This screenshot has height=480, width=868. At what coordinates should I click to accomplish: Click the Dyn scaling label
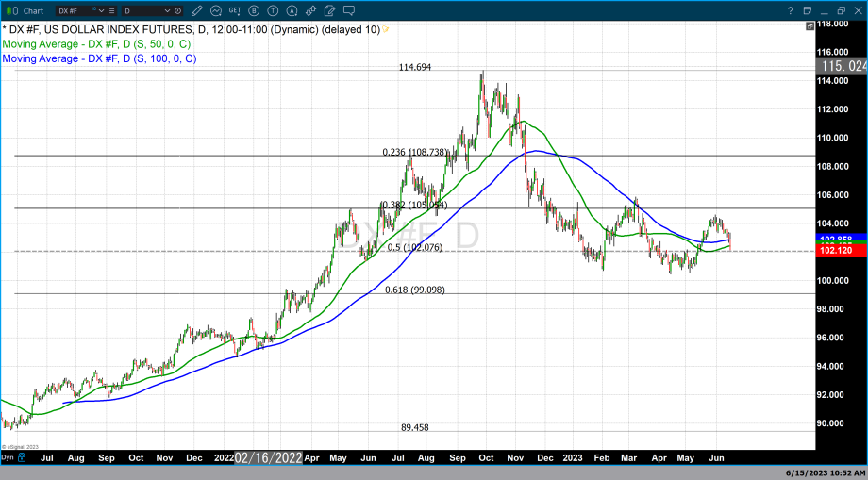pos(8,456)
